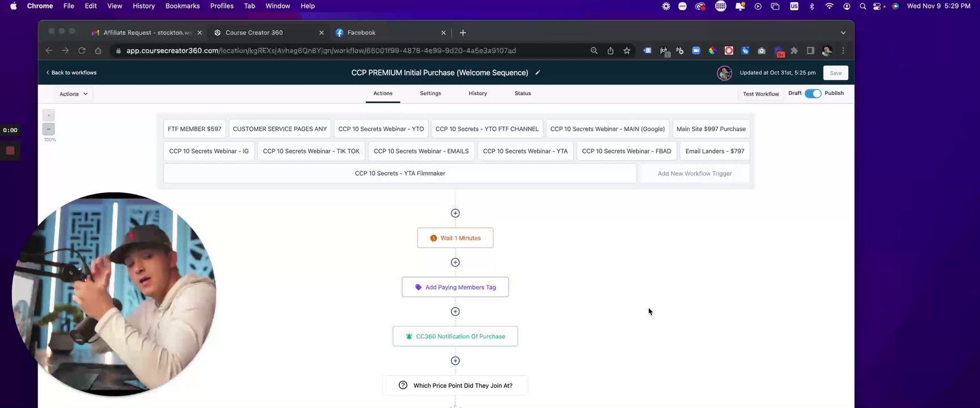Click the Save button
980x408 pixels.
[x=835, y=73]
